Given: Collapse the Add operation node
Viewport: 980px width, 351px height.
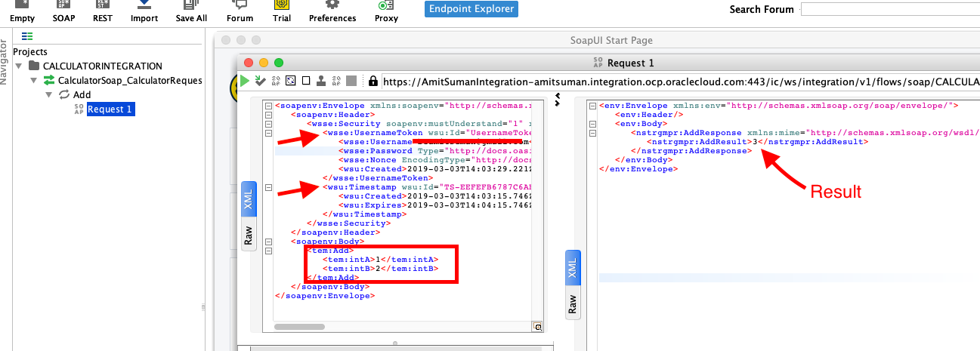Looking at the screenshot, I should coord(49,95).
